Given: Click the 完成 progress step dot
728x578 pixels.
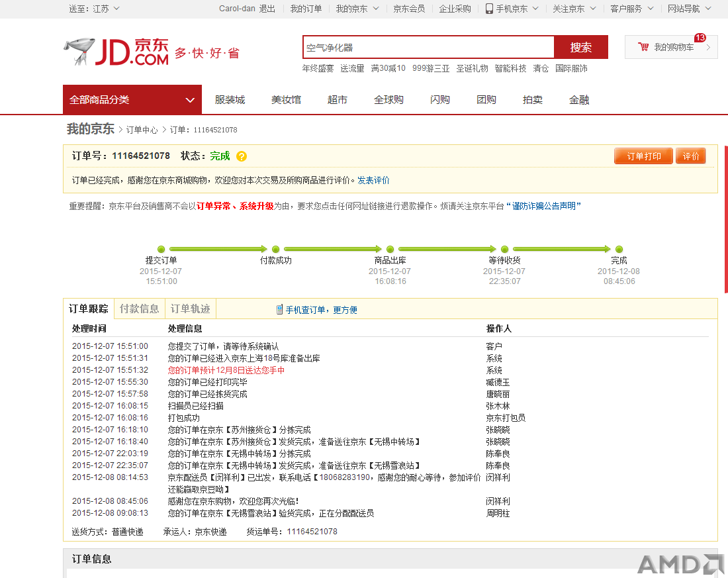Looking at the screenshot, I should (x=619, y=249).
